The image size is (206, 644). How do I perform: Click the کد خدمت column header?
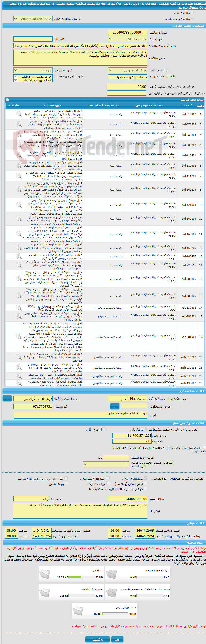click(x=186, y=105)
